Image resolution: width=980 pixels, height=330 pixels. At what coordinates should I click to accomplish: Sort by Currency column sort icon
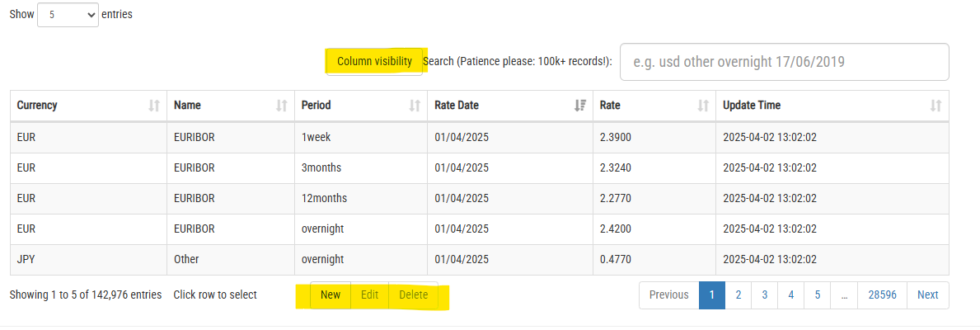point(153,106)
